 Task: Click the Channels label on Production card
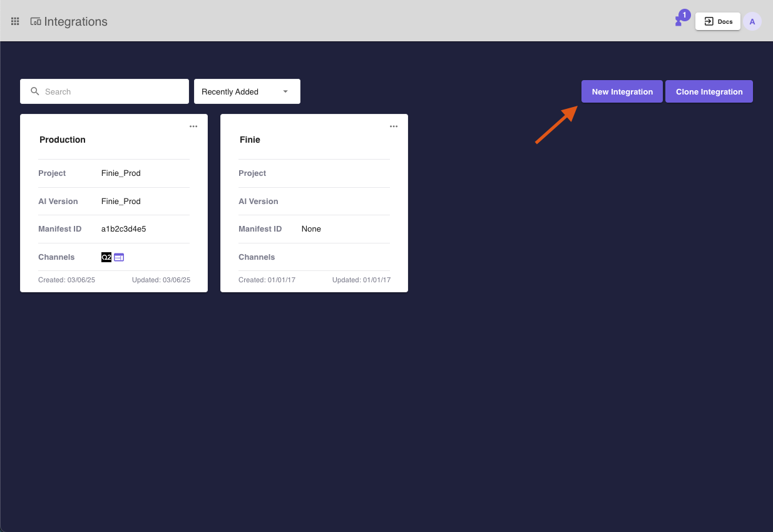56,257
